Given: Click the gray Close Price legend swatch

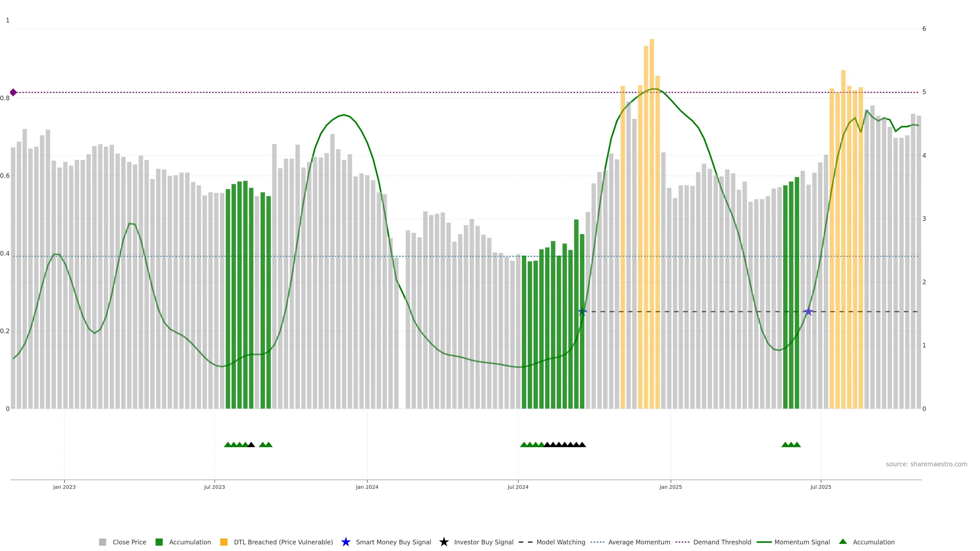Looking at the screenshot, I should click(102, 542).
